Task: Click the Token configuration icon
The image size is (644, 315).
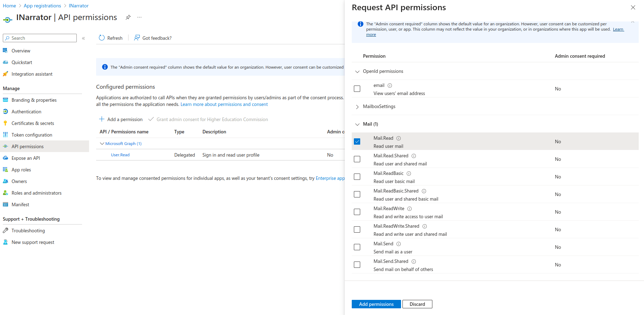Action: tap(5, 135)
